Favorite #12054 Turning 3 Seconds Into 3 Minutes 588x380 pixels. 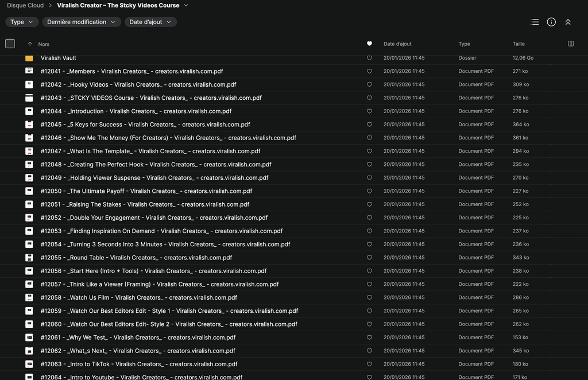369,244
